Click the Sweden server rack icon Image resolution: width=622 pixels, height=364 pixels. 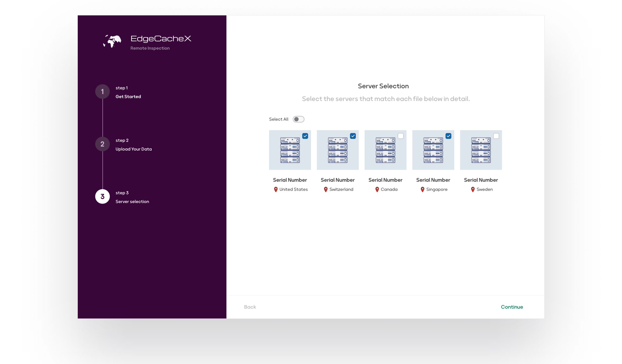click(481, 150)
